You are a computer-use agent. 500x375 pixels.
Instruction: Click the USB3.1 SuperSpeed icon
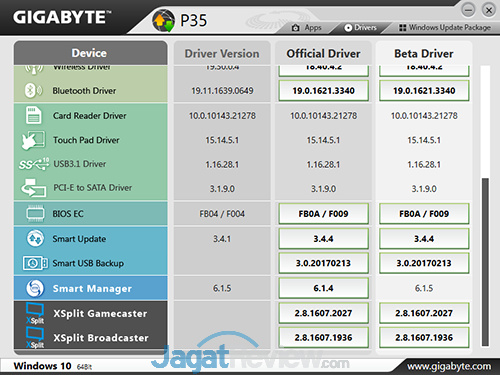34,164
